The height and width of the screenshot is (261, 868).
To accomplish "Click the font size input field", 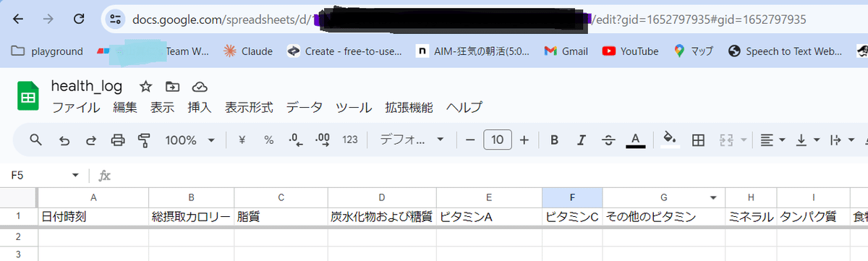I will pos(497,140).
